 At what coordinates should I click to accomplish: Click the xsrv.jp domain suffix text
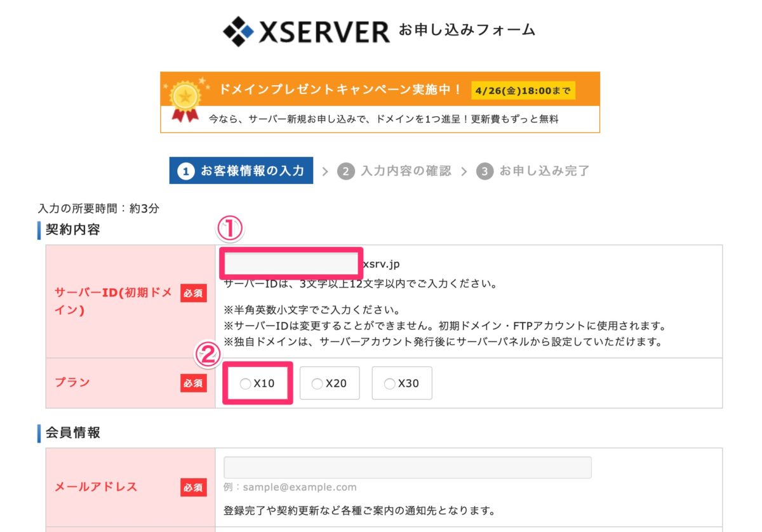(382, 263)
